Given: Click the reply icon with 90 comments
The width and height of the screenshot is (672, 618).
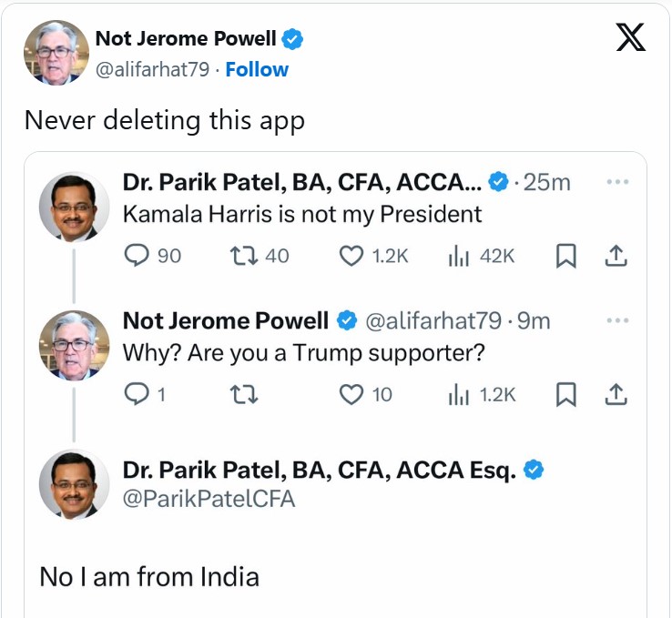Looking at the screenshot, I should [x=136, y=257].
